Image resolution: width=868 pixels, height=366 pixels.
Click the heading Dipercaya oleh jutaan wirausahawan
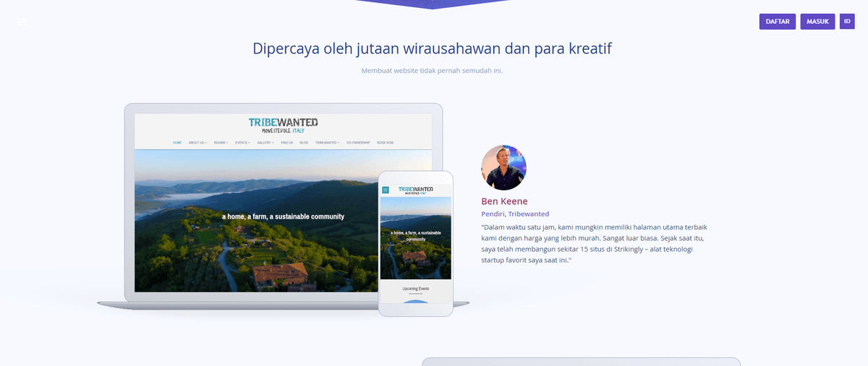433,48
